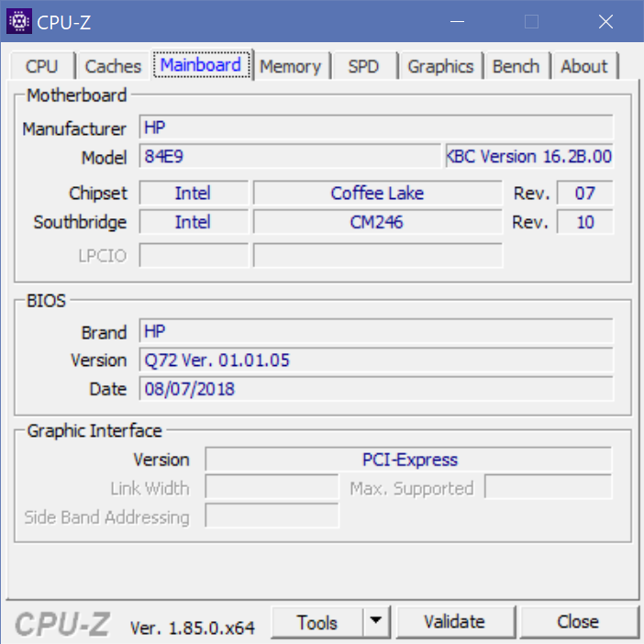The width and height of the screenshot is (644, 644).
Task: Click the Tools button
Action: click(317, 622)
